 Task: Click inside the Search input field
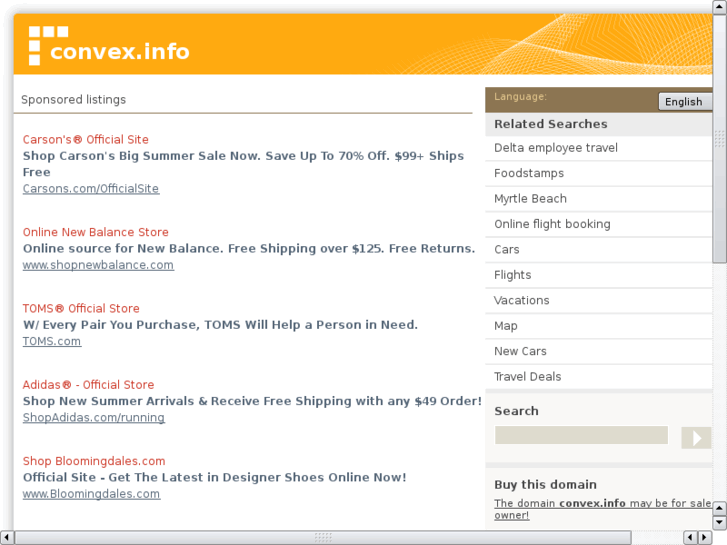coord(581,435)
